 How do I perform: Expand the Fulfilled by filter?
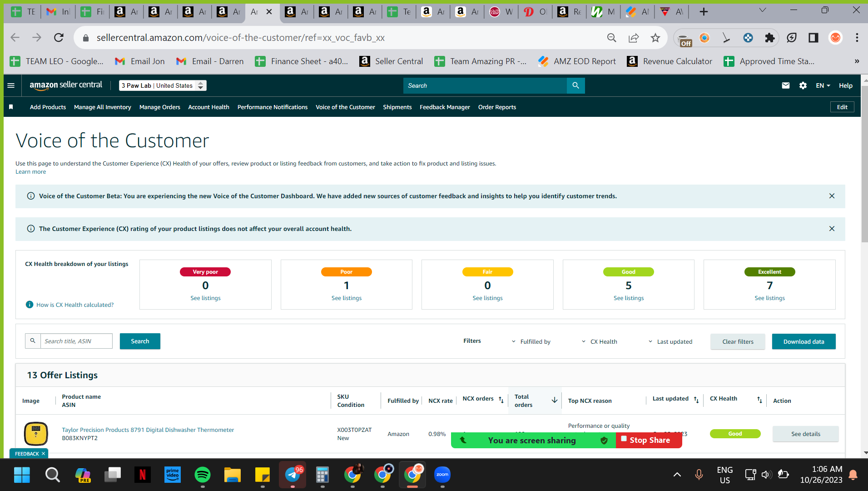point(531,341)
